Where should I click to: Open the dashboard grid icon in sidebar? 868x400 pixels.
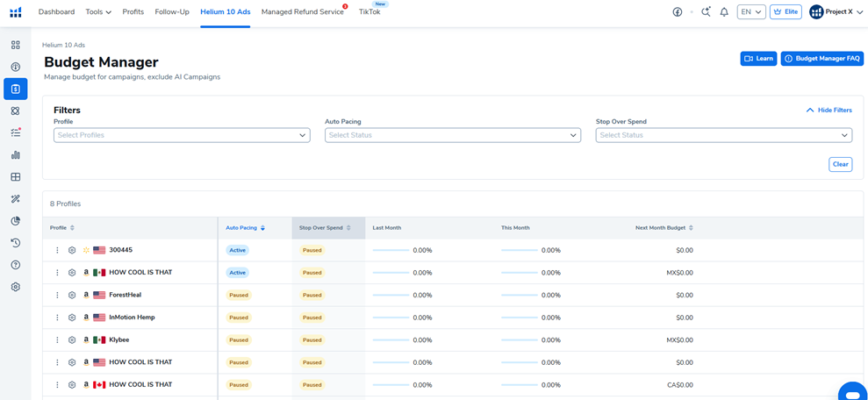(x=15, y=45)
